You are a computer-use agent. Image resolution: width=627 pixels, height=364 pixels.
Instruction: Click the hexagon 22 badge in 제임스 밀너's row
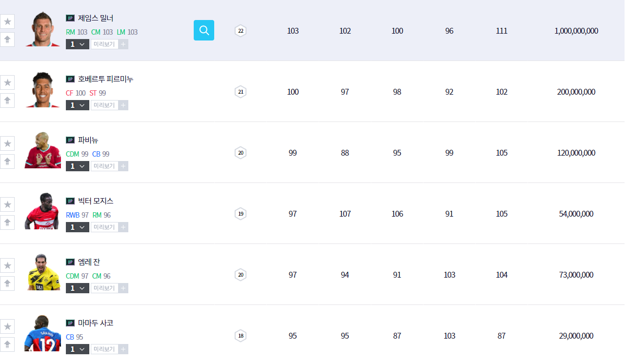tap(241, 31)
